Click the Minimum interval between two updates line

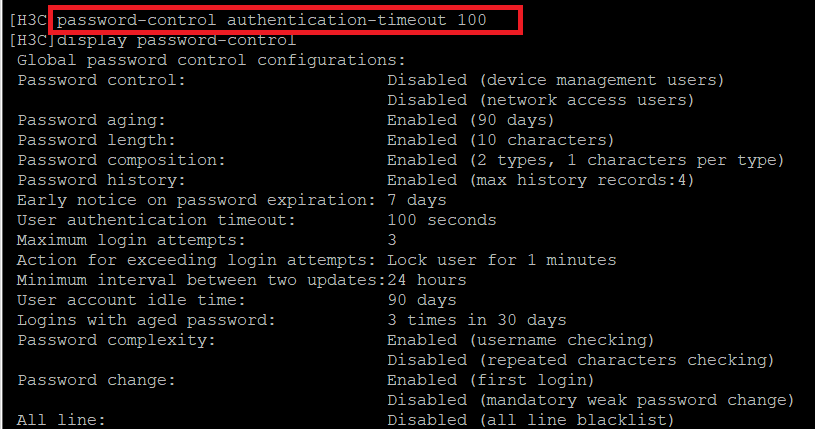click(241, 280)
